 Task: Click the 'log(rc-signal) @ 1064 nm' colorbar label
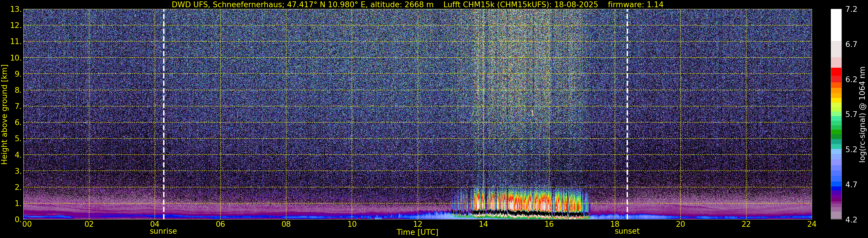[862, 114]
